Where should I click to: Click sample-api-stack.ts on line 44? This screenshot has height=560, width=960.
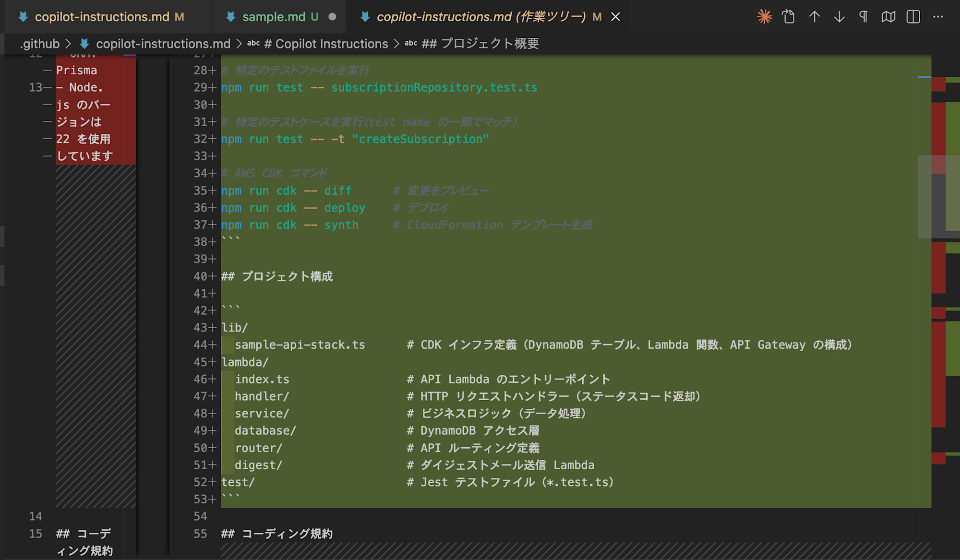click(x=300, y=345)
